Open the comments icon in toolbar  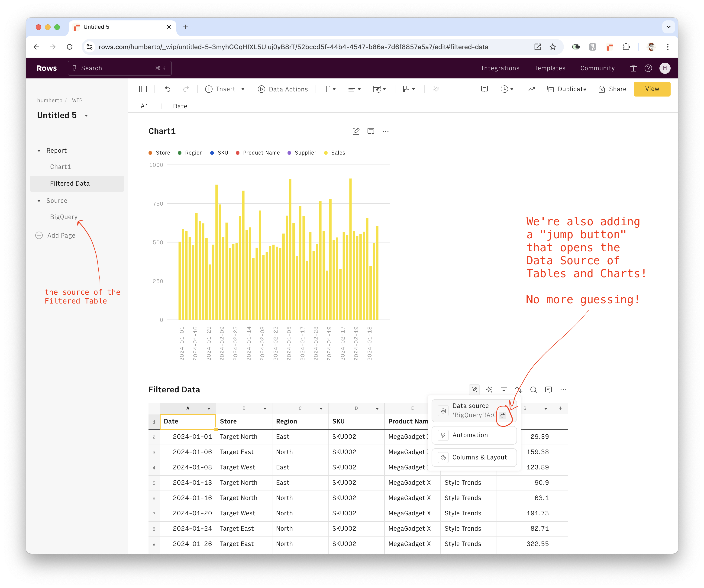pyautogui.click(x=484, y=89)
